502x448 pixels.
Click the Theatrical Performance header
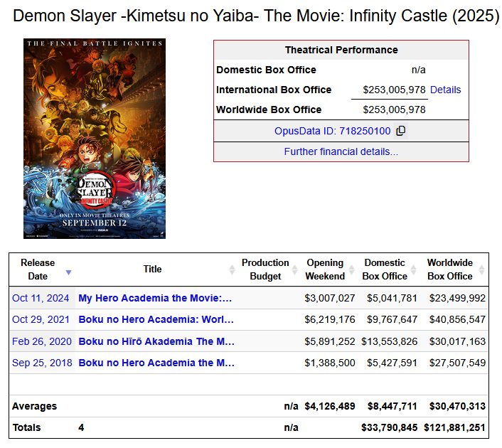coord(341,50)
